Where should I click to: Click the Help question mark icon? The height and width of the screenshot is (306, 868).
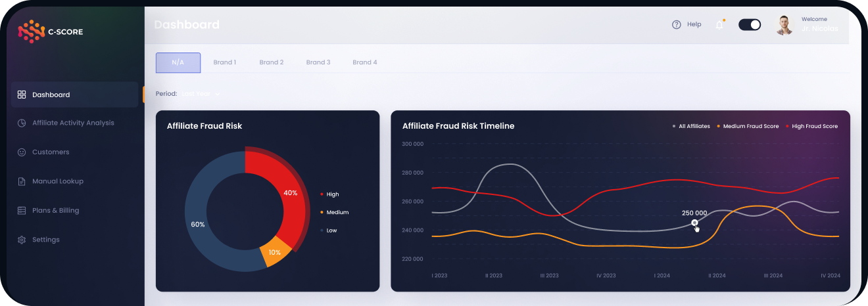(676, 25)
